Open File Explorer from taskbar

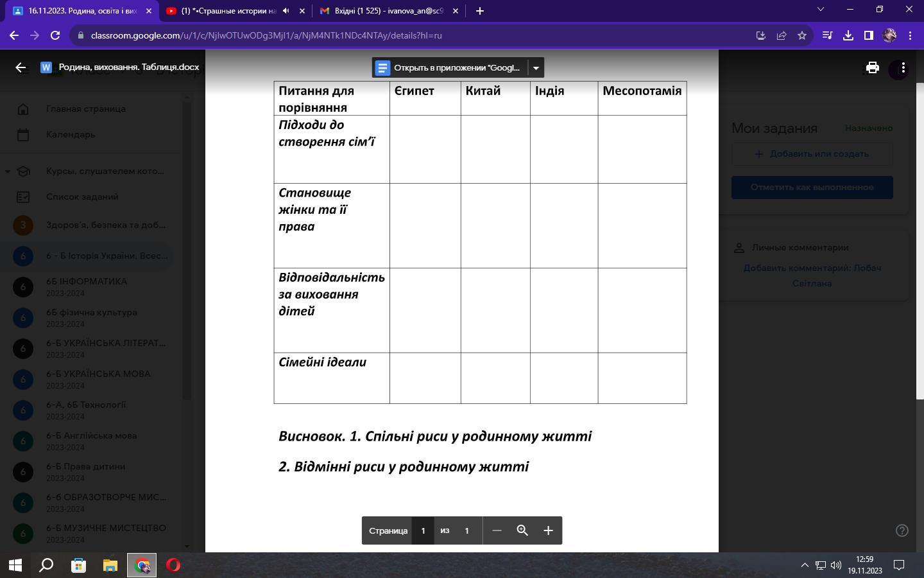point(110,565)
